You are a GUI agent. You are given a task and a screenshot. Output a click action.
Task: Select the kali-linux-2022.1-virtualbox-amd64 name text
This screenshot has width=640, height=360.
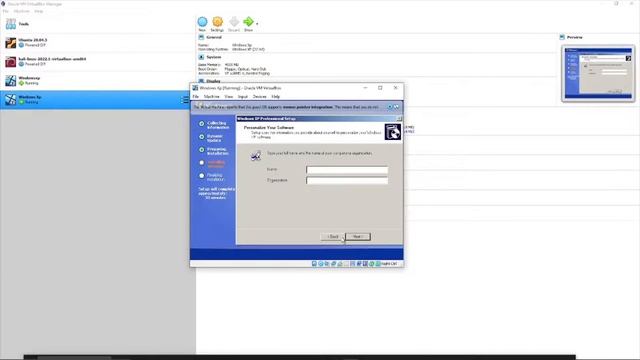click(x=52, y=59)
